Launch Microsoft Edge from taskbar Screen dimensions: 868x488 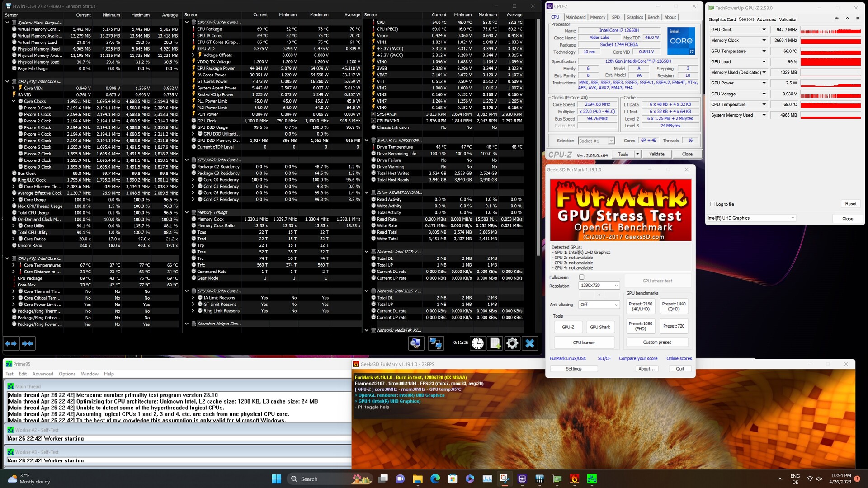pyautogui.click(x=435, y=479)
